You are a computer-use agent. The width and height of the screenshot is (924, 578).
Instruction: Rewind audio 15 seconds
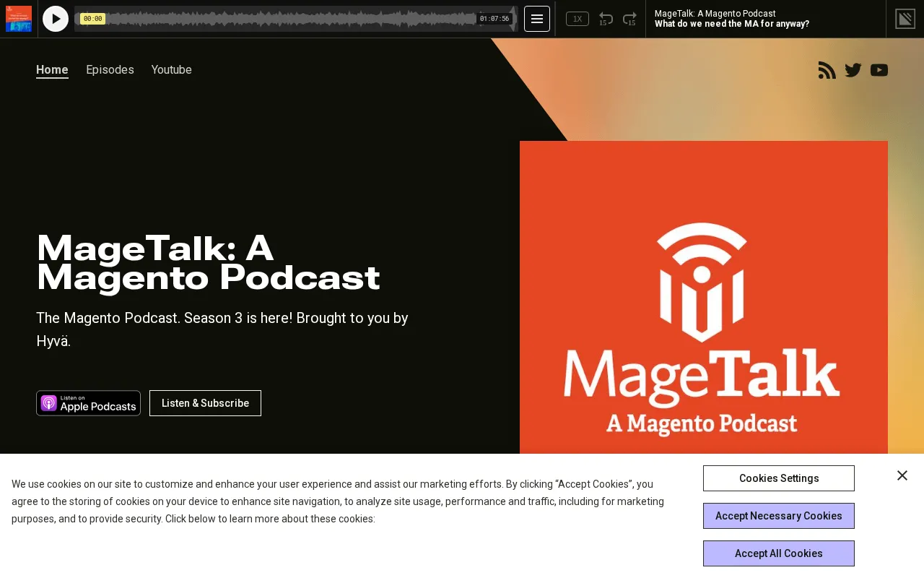pyautogui.click(x=606, y=19)
